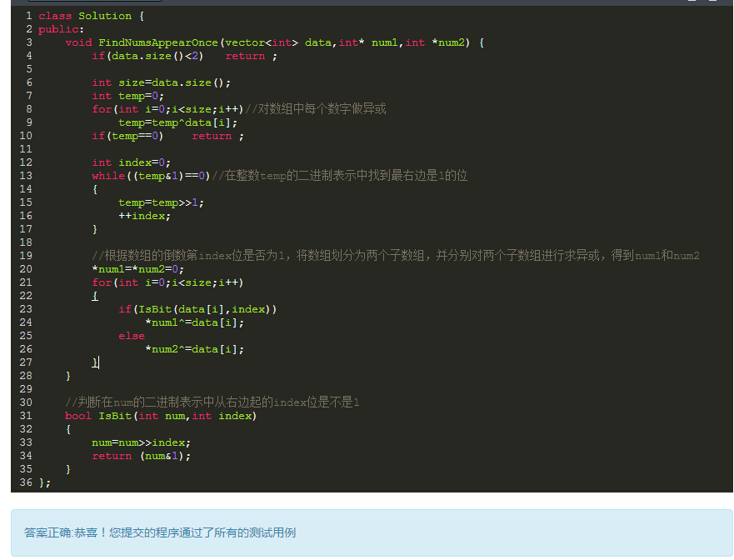Click line number 18 in the gutter

26,242
